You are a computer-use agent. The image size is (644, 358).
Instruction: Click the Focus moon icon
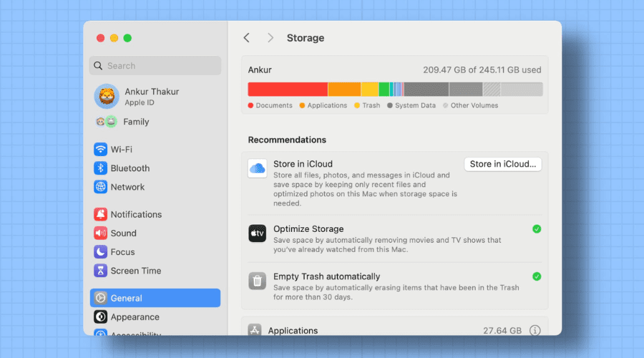click(x=100, y=252)
